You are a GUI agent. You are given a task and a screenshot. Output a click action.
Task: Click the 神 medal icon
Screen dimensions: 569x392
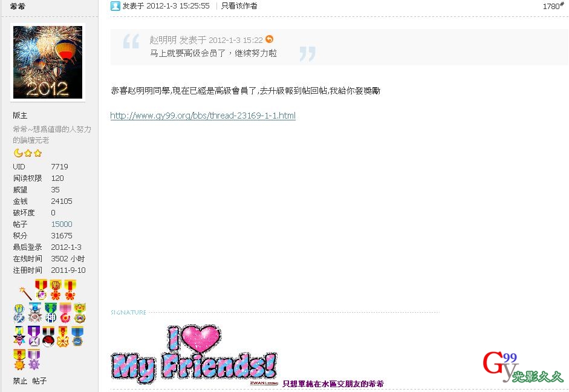50,313
